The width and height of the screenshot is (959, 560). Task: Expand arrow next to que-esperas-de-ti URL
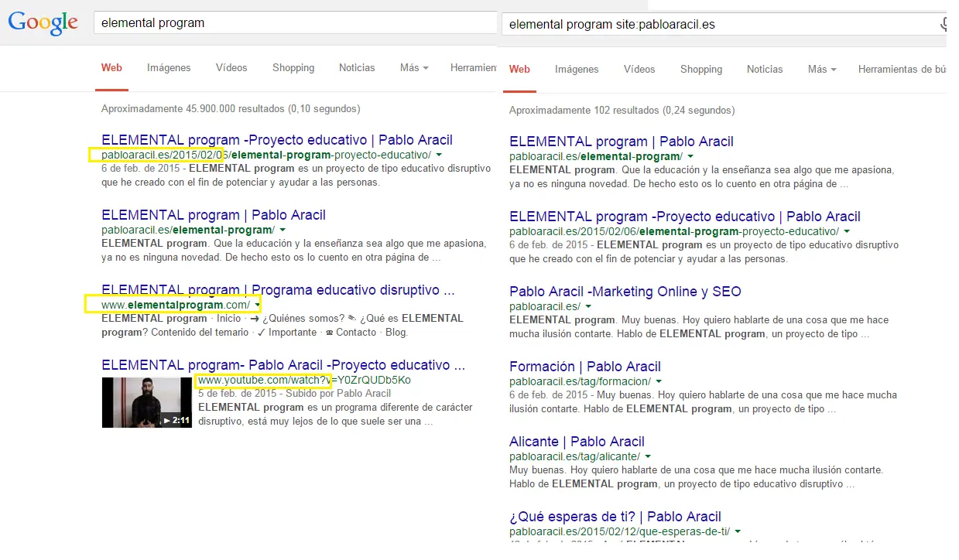tap(738, 532)
